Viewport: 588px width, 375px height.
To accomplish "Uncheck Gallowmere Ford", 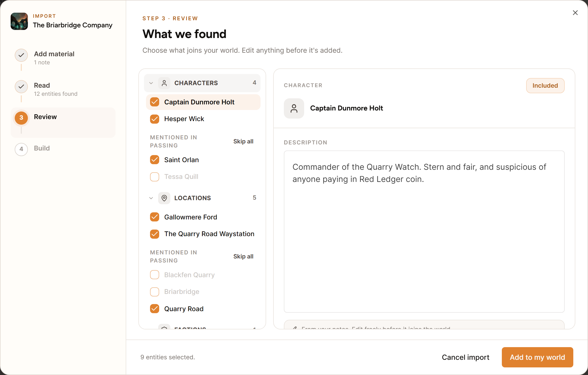I will click(155, 217).
